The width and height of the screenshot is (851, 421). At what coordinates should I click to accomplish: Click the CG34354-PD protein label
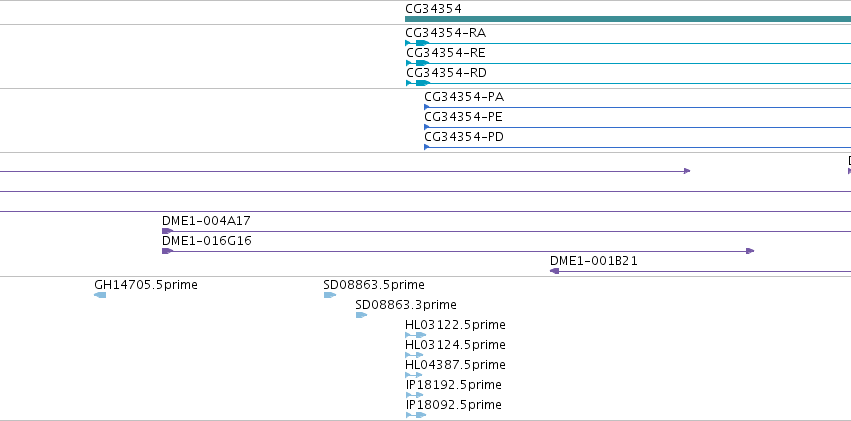pos(464,137)
